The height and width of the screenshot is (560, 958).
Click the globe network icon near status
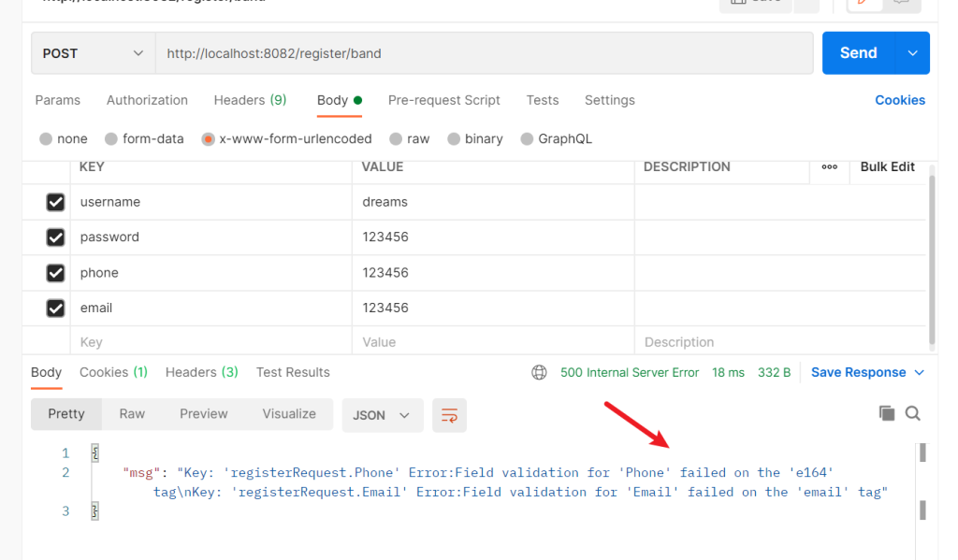click(x=539, y=372)
